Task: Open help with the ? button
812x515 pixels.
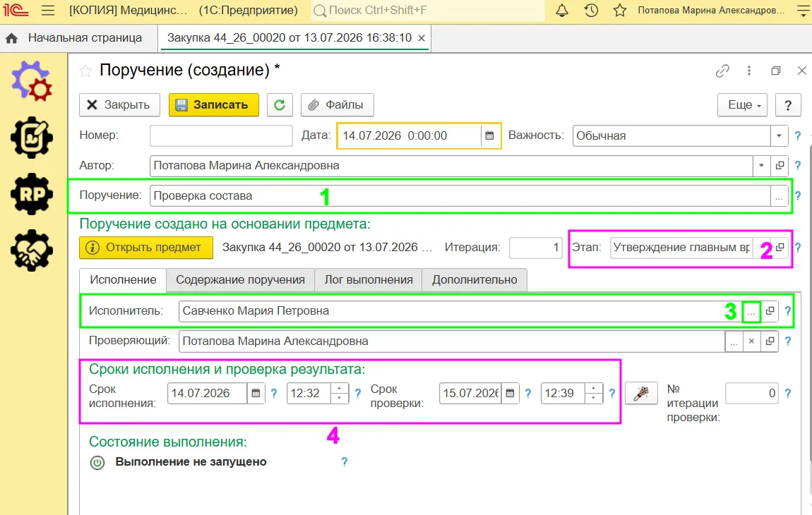Action: pyautogui.click(x=788, y=105)
